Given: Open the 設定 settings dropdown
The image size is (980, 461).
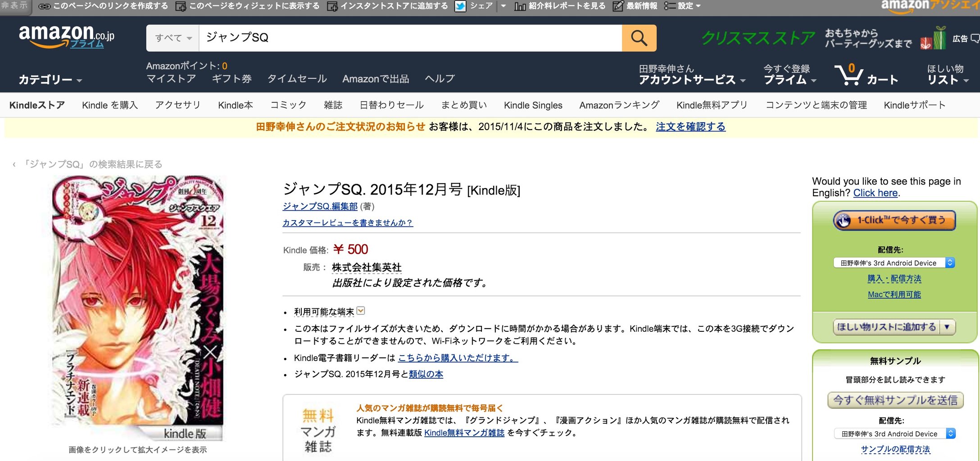Looking at the screenshot, I should pyautogui.click(x=683, y=6).
